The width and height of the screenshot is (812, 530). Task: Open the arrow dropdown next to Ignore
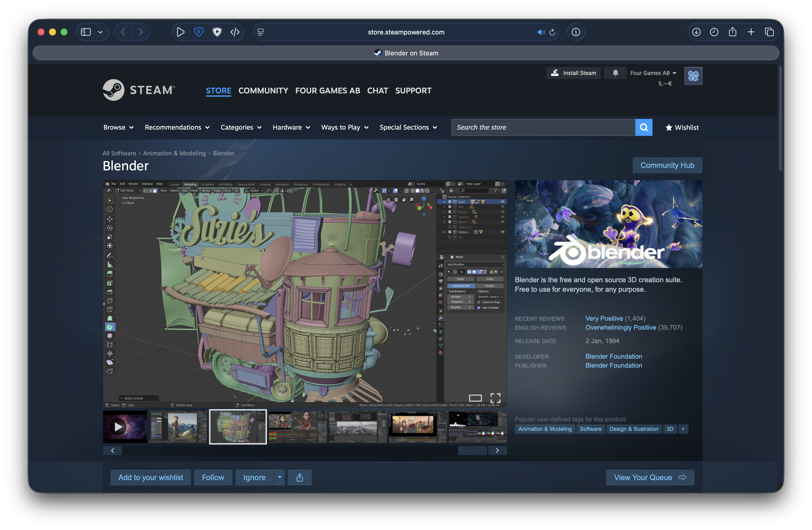coord(279,478)
